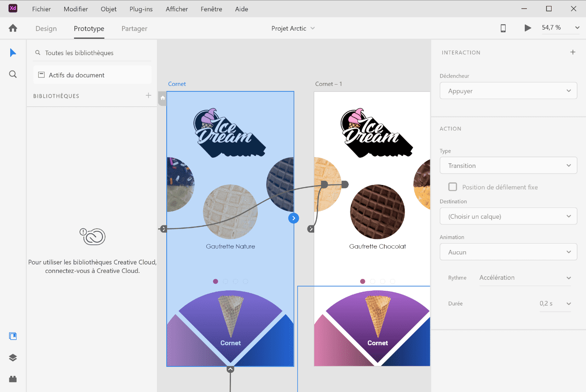Viewport: 586px width, 392px height.
Task: Switch to the Prototype tab
Action: (89, 28)
